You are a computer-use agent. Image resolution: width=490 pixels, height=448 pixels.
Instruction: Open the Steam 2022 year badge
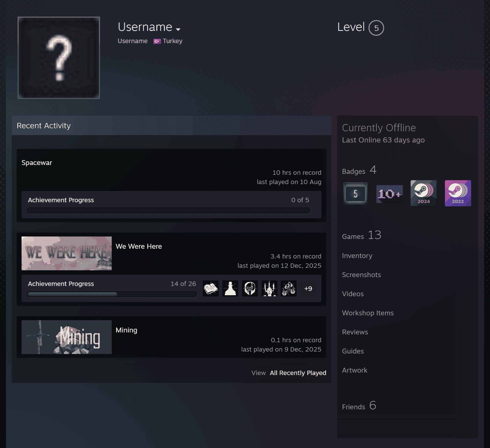[x=458, y=193]
